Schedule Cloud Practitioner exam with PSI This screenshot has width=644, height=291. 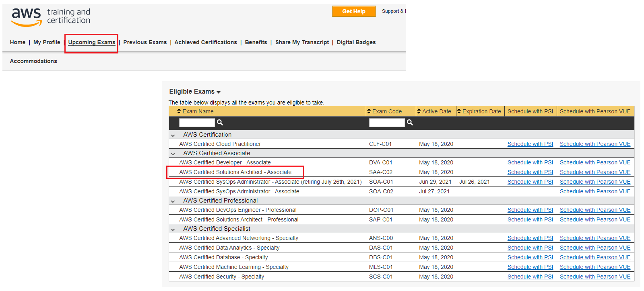pos(530,144)
